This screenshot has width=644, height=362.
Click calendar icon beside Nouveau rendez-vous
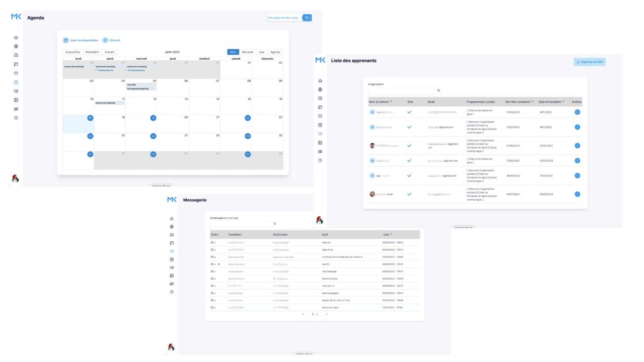pyautogui.click(x=307, y=18)
